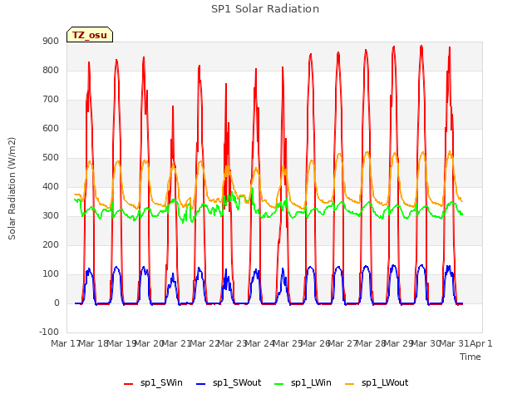The image size is (532, 399).
Task: Click the -100 y-axis tick label
Action: [49, 332]
